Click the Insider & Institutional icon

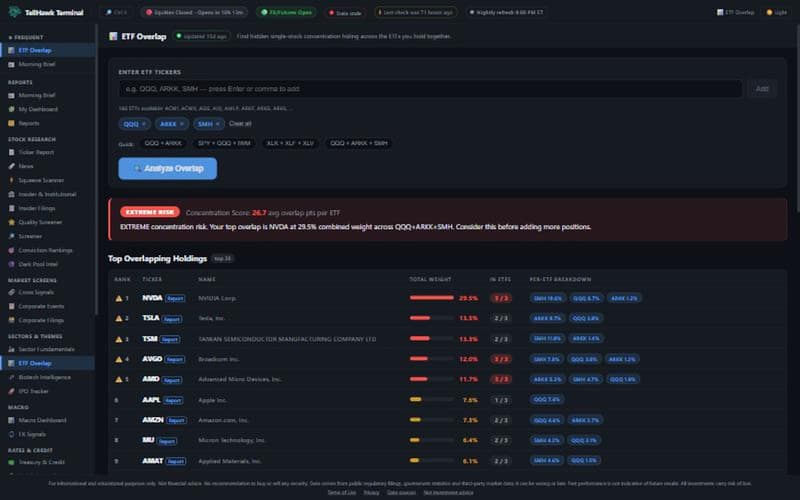coord(11,194)
